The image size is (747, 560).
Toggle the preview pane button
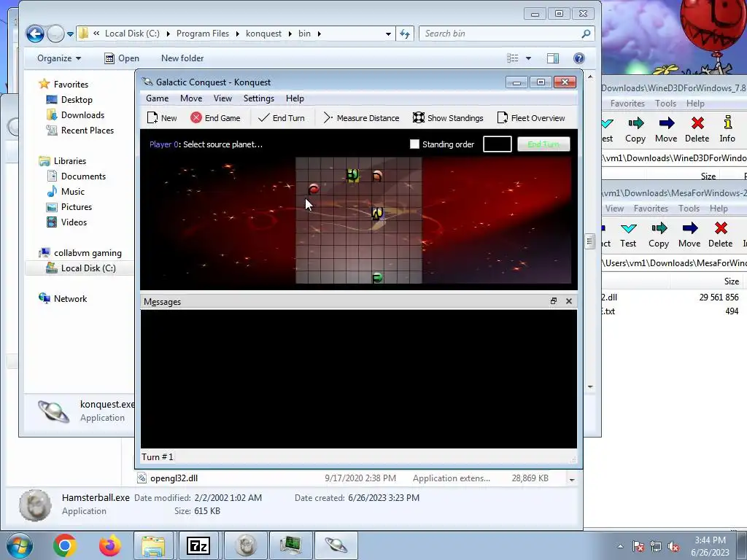point(553,58)
